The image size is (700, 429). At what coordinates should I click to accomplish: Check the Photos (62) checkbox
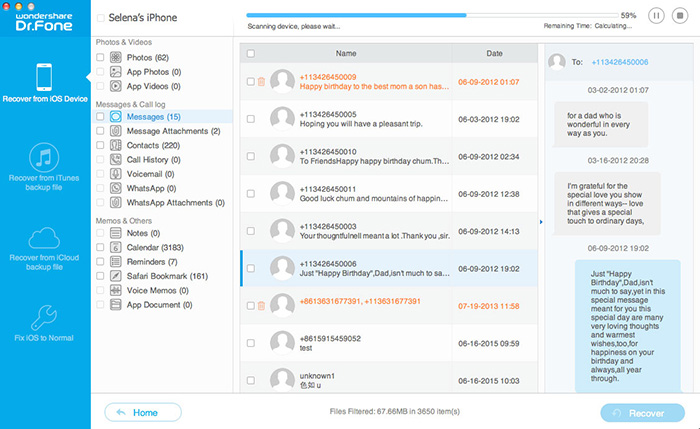(100, 57)
